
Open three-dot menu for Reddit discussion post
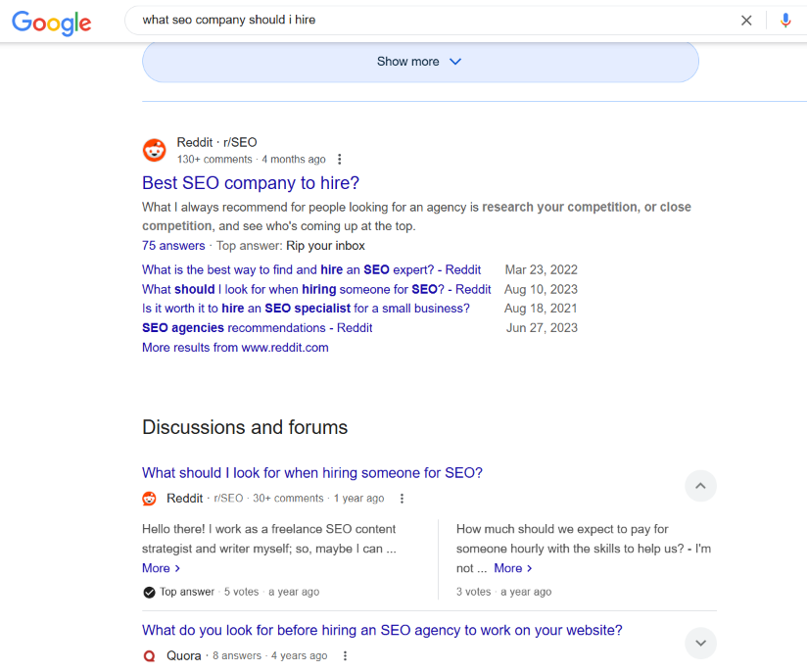tap(402, 499)
